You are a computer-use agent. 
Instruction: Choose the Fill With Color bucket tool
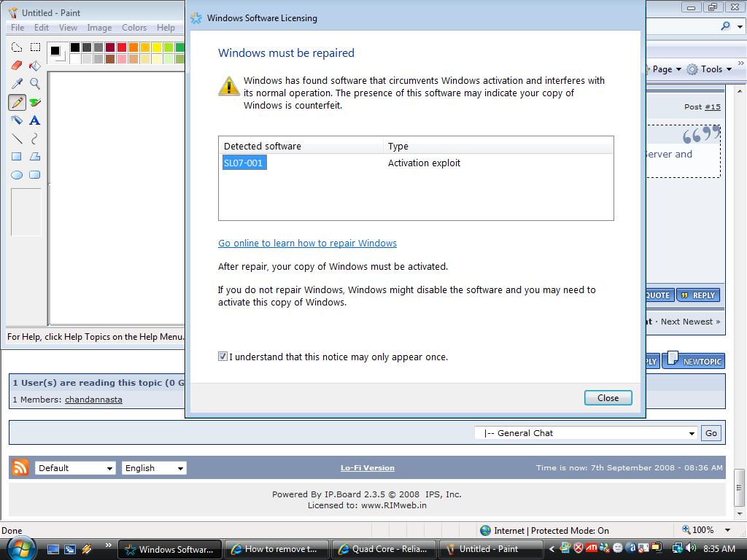(x=35, y=65)
